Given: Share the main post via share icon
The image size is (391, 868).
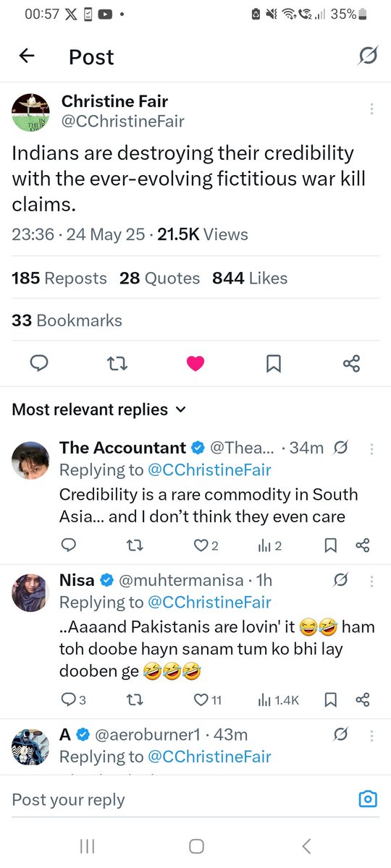Looking at the screenshot, I should coord(351,364).
